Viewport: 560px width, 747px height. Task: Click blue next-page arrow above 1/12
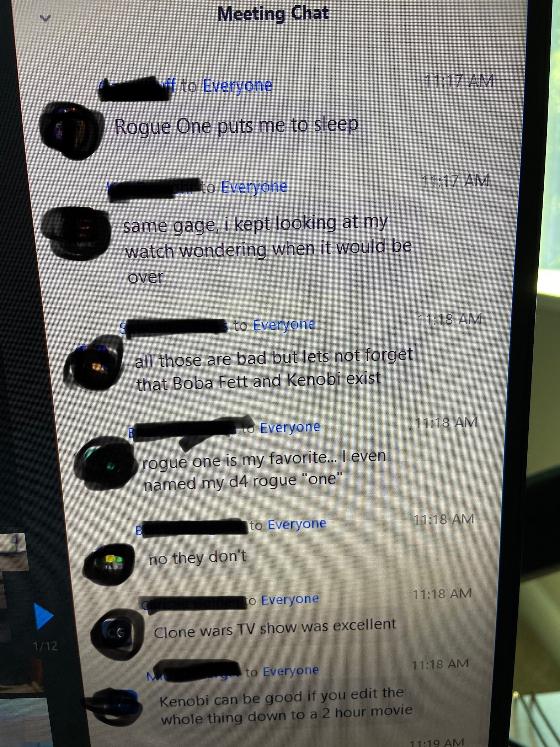[43, 616]
